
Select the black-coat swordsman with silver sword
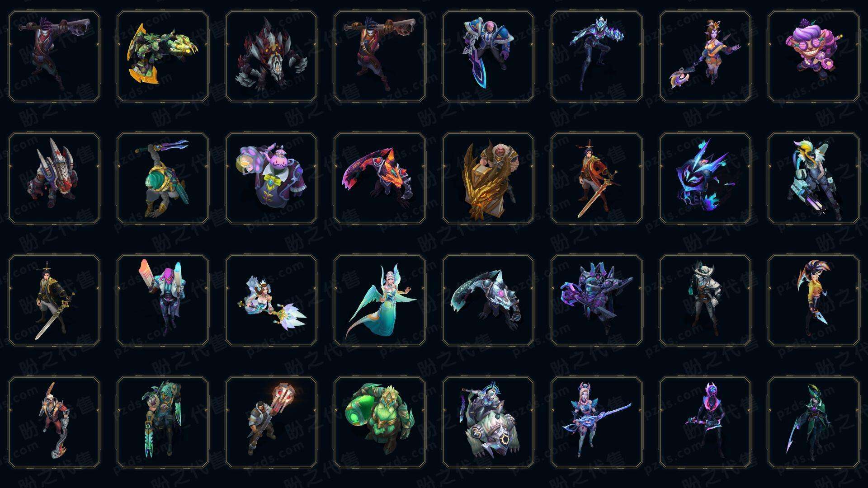click(x=54, y=300)
